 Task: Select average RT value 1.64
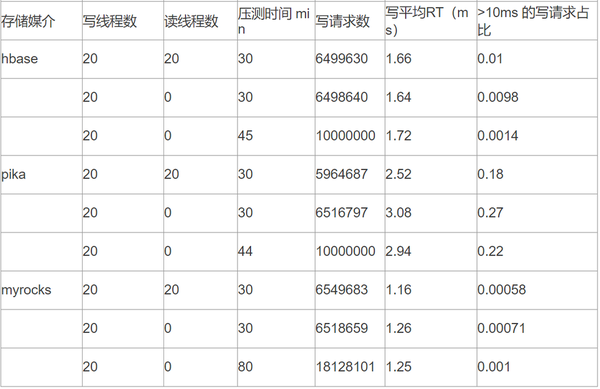click(x=398, y=97)
